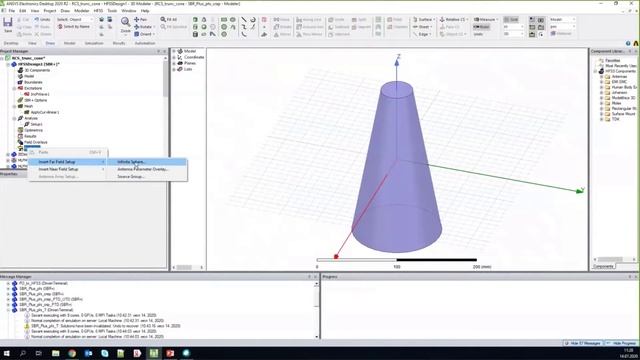This screenshot has height=360, width=640.
Task: Choose Source Group from the submenu
Action: (x=147, y=177)
